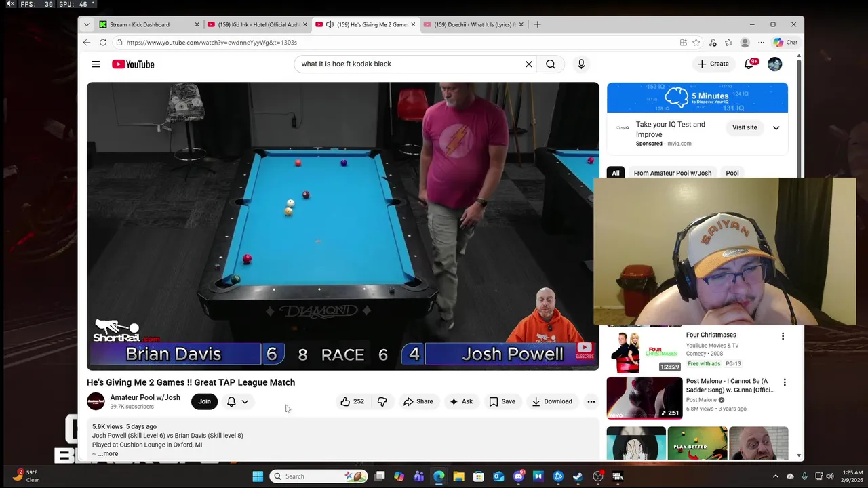Viewport: 868px width, 488px height.
Task: Add page to favorites star
Action: point(696,42)
